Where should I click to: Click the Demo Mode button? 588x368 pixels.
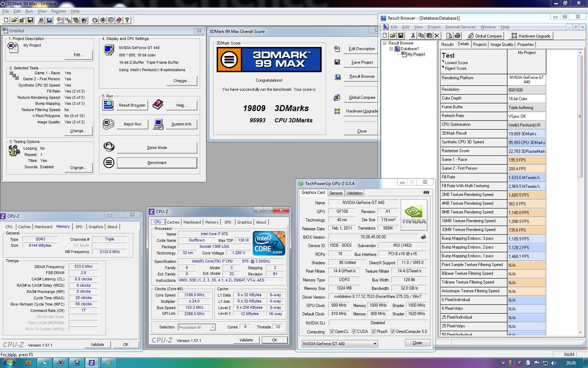[x=157, y=148]
